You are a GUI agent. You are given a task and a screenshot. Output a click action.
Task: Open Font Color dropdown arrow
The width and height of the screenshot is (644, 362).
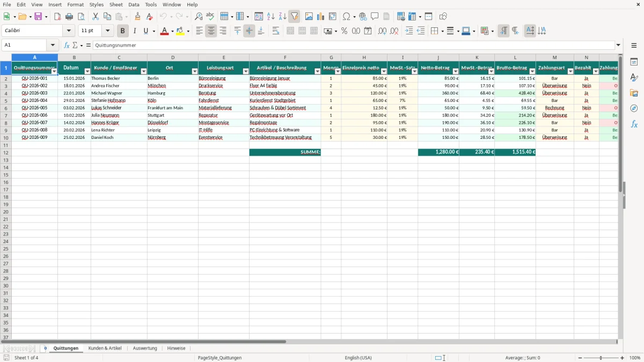pos(173,31)
